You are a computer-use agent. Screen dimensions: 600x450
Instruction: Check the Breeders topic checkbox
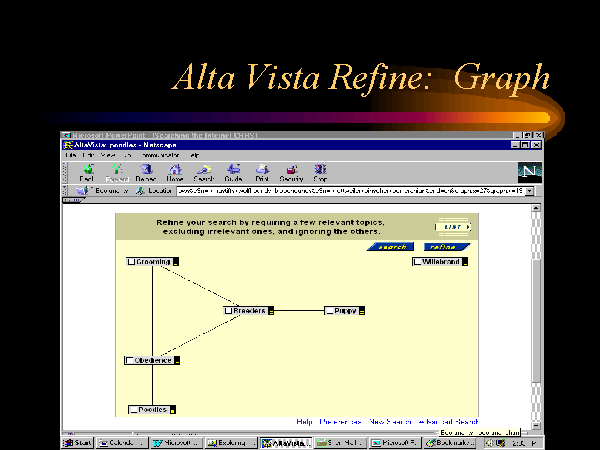229,311
